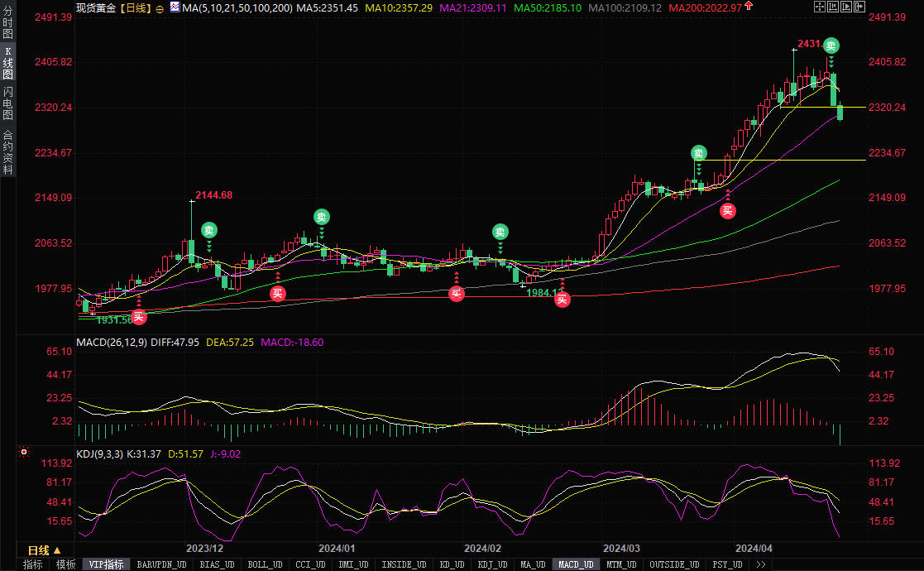924x571 pixels.
Task: Click the small red icon beside KDJ label
Action: pyautogui.click(x=23, y=453)
